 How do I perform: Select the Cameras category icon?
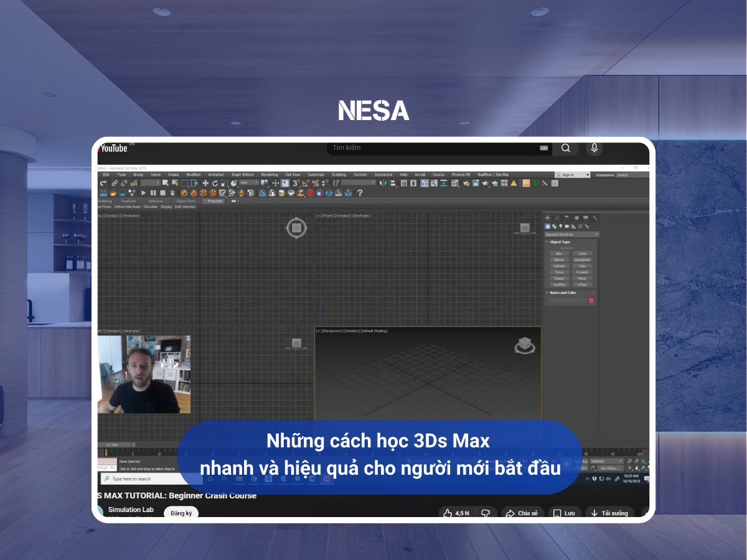[x=568, y=226]
